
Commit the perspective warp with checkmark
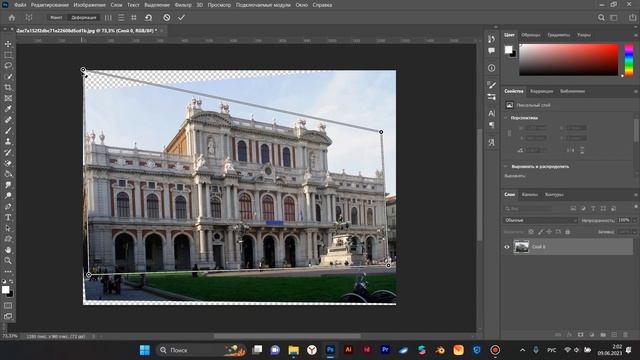(x=182, y=18)
